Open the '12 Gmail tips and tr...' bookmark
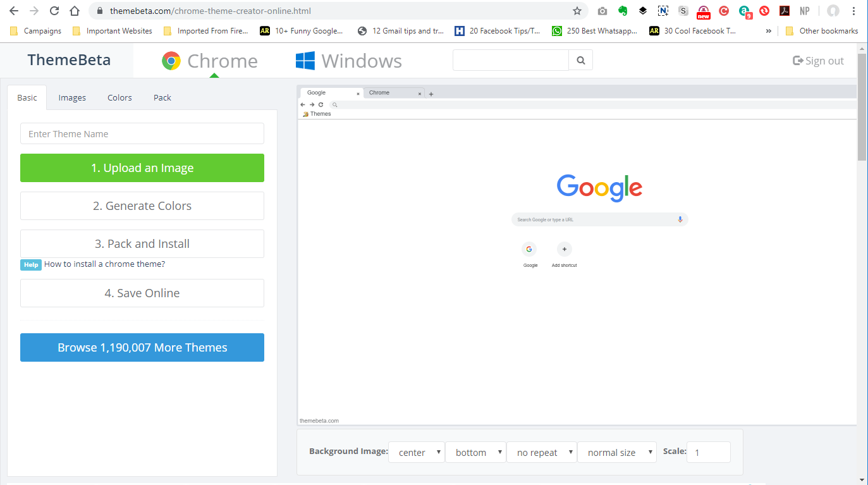The image size is (868, 485). coord(401,30)
